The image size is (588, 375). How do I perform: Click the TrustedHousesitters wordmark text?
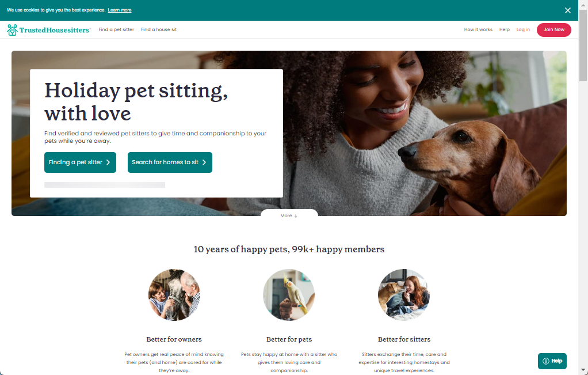pos(55,31)
